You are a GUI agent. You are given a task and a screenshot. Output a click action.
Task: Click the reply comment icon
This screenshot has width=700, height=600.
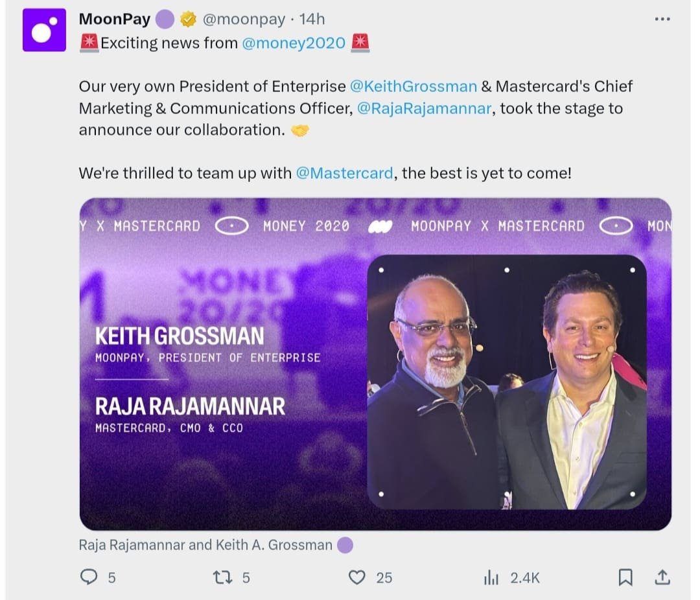click(89, 577)
